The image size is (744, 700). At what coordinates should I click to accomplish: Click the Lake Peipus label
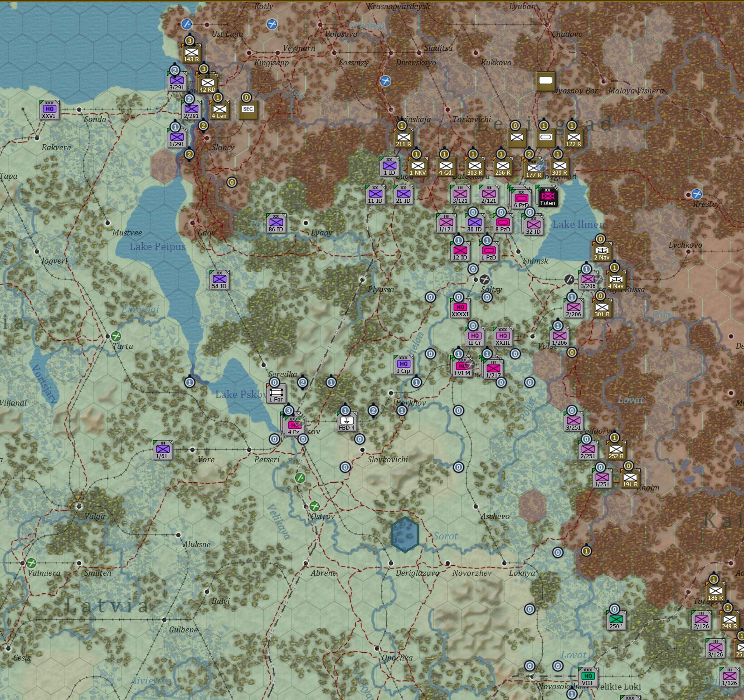158,246
